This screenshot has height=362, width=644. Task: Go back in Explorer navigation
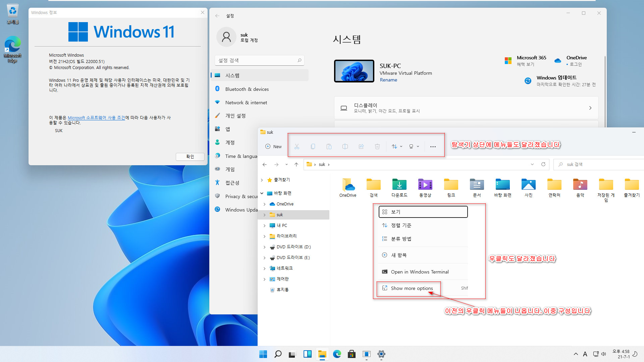[x=265, y=164]
